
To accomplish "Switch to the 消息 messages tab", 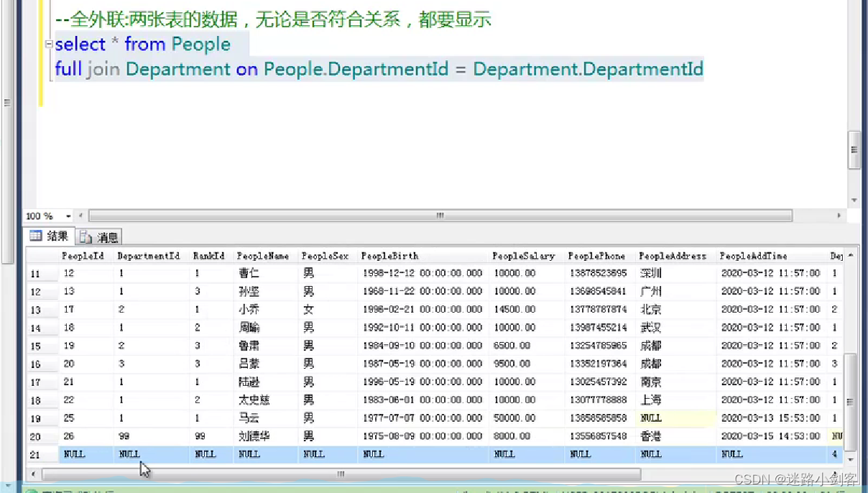I will 101,236.
